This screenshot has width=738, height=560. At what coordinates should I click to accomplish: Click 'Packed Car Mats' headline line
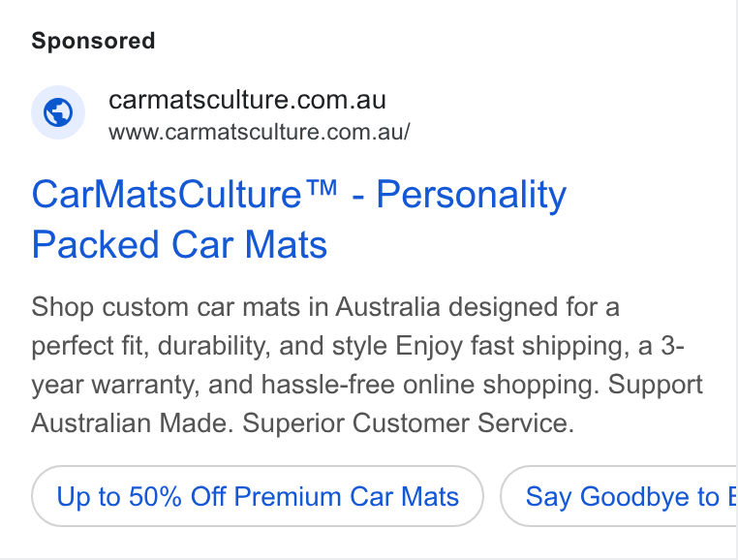[x=179, y=244]
